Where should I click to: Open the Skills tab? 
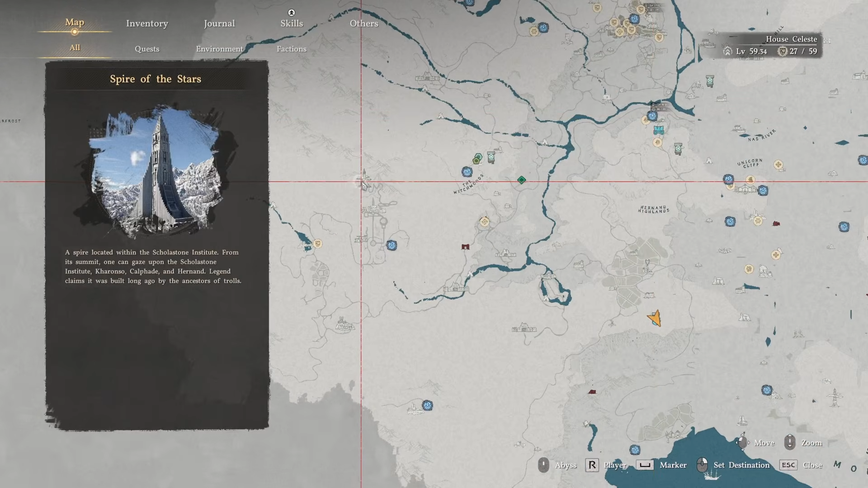(x=292, y=23)
